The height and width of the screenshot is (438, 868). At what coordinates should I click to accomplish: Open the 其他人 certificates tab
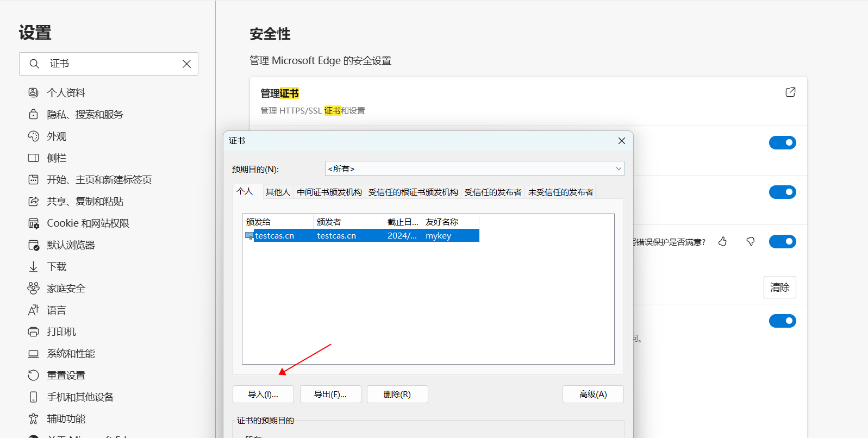(278, 192)
